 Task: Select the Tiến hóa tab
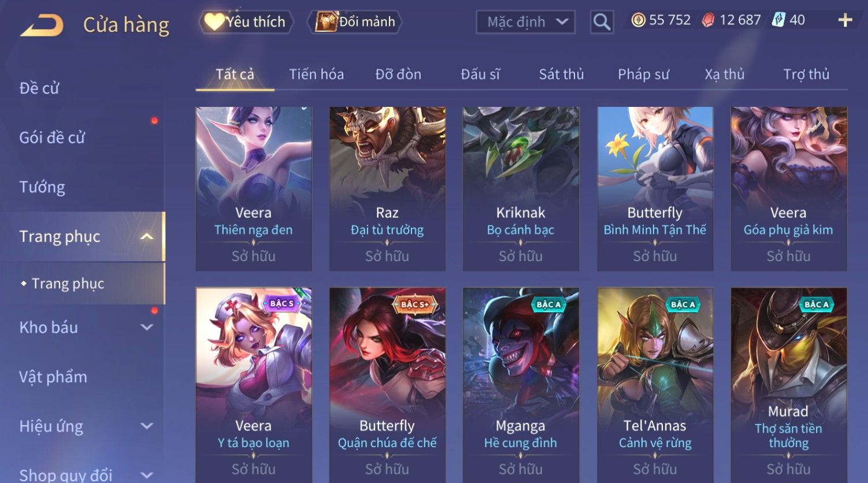click(316, 75)
